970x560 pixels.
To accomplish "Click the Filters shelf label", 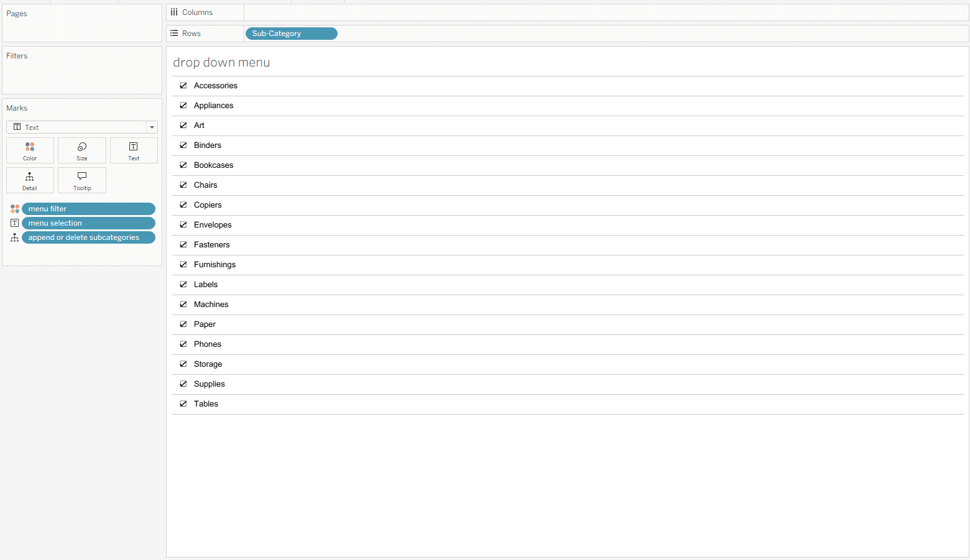I will 17,56.
